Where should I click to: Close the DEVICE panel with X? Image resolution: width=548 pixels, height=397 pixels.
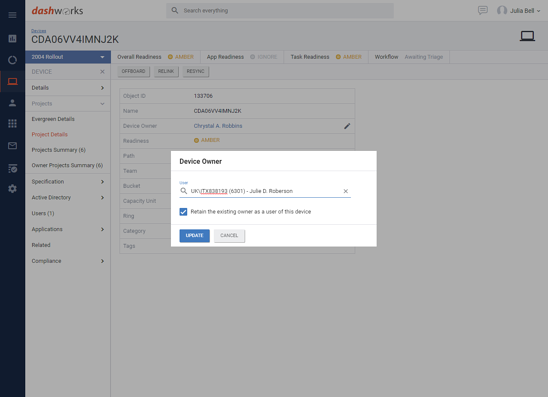[102, 72]
